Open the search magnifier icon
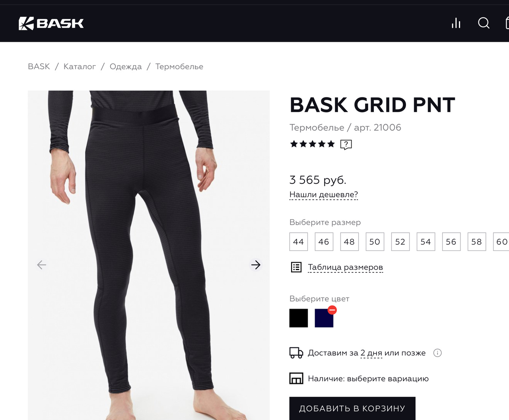 (x=484, y=23)
